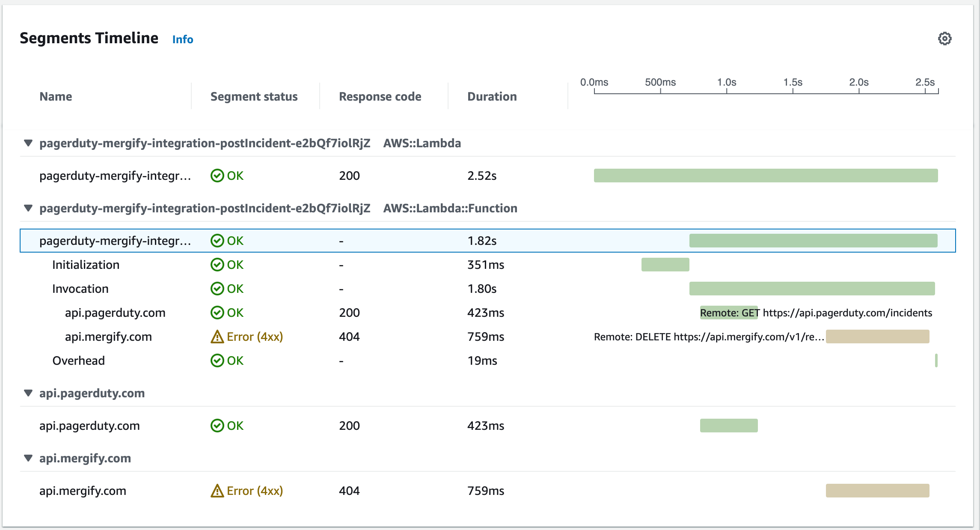Open the Info link beside Segments Timeline
This screenshot has height=530, width=980.
[x=183, y=39]
